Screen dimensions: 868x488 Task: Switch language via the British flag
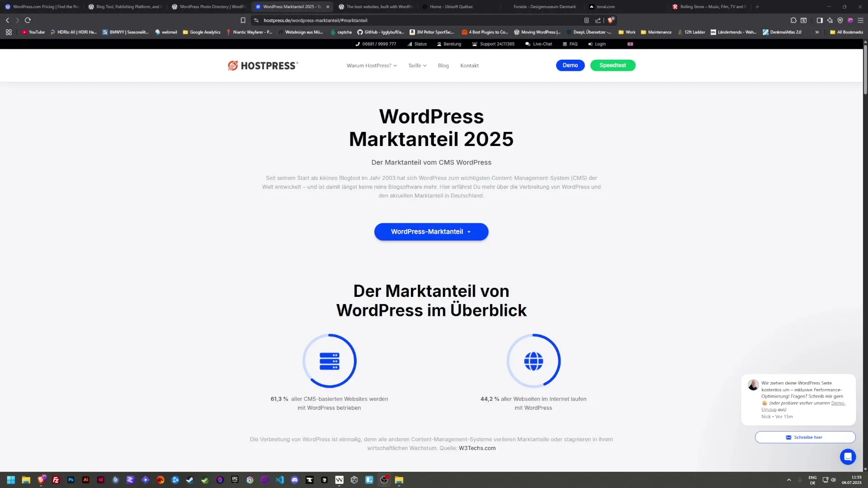click(x=630, y=44)
